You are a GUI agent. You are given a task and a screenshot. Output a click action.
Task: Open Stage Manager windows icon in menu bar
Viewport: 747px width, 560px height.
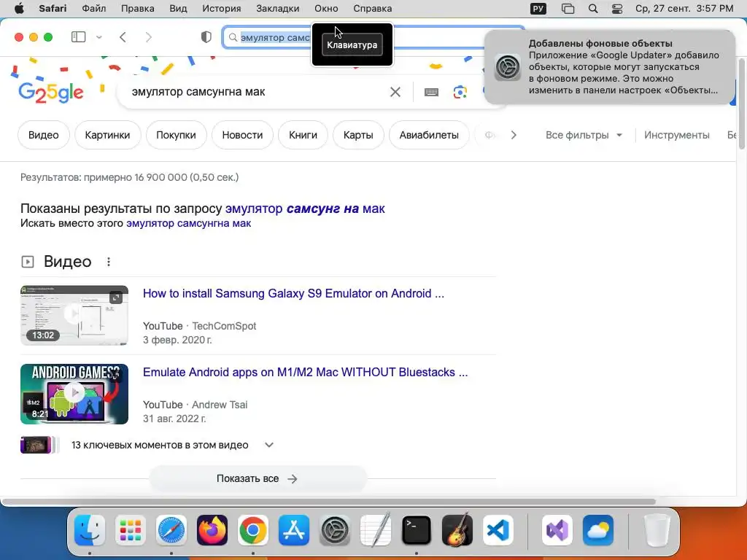click(568, 9)
